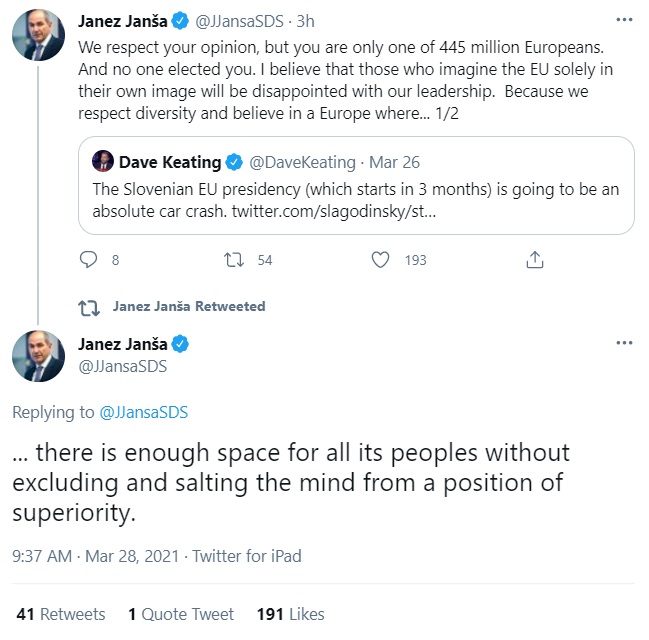Like the top tweet with heart icon

[380, 259]
